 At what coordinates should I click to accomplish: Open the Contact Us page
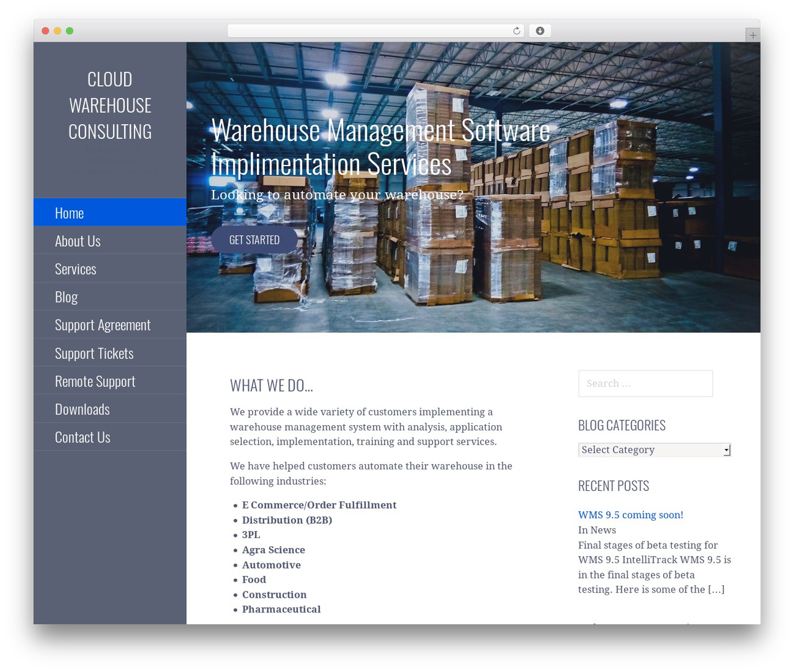(110, 437)
